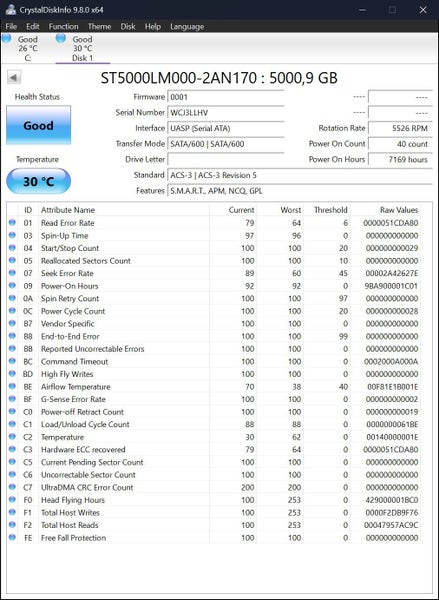Click status dot of Free Fall Protection row
Viewport: 439px width, 600px height.
click(12, 537)
